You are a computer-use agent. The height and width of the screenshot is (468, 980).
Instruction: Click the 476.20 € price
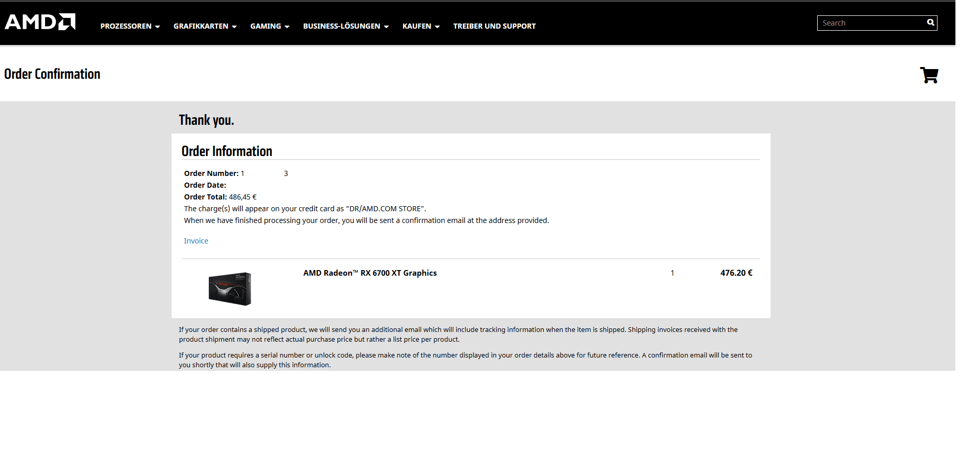tap(736, 273)
